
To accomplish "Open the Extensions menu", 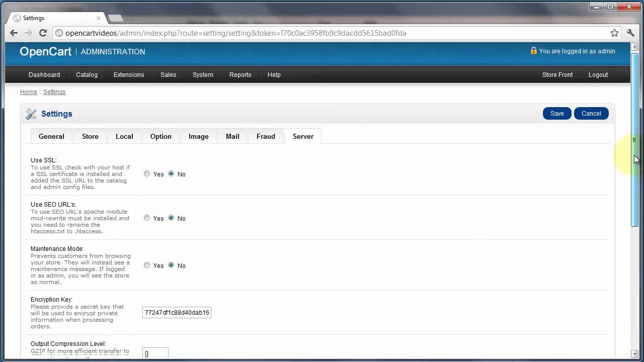I will pos(129,74).
